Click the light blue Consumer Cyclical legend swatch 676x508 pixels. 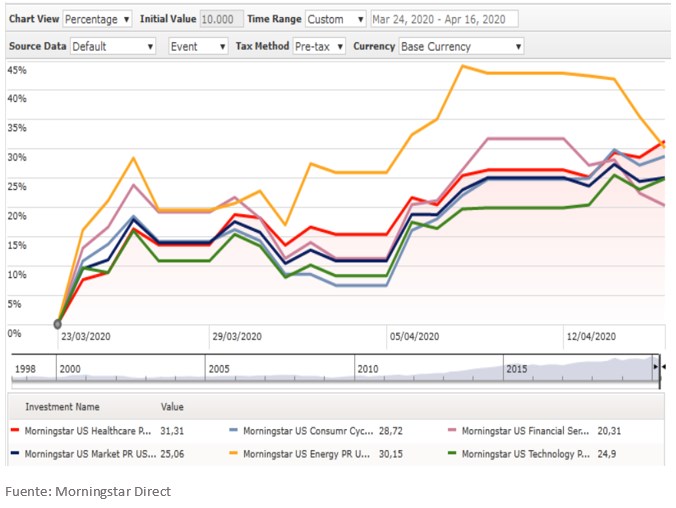[234, 430]
